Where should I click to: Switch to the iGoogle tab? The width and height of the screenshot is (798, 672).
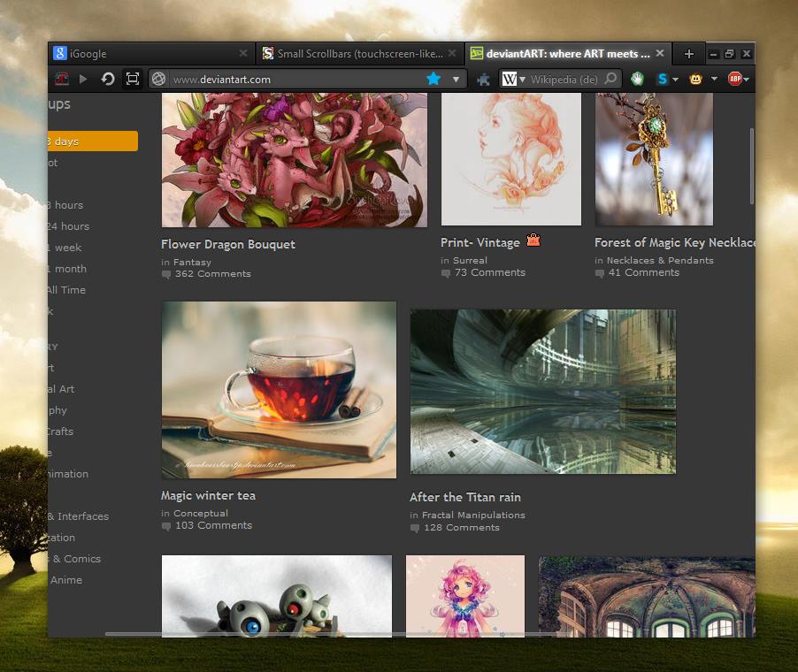pyautogui.click(x=151, y=53)
